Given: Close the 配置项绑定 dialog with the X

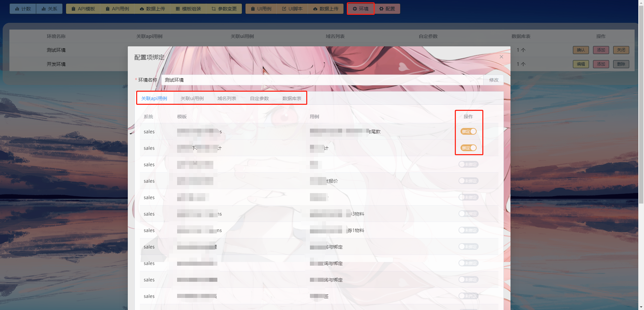Looking at the screenshot, I should tap(501, 57).
